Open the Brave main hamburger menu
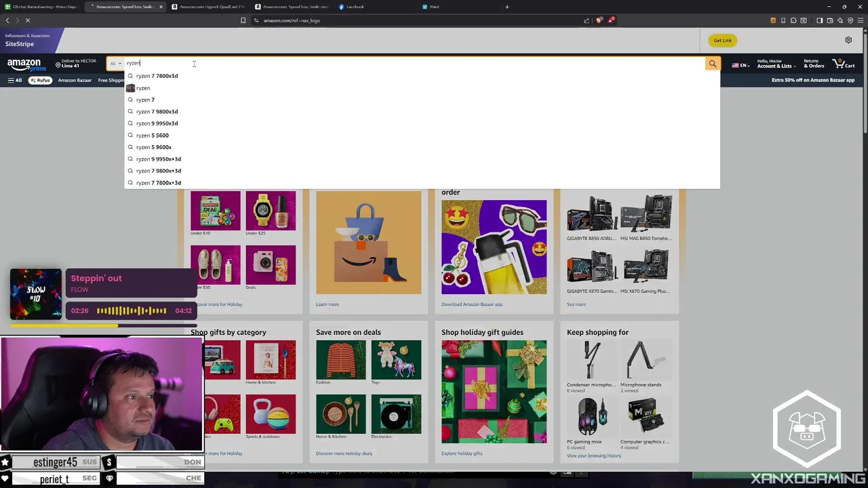868x488 pixels. click(861, 20)
